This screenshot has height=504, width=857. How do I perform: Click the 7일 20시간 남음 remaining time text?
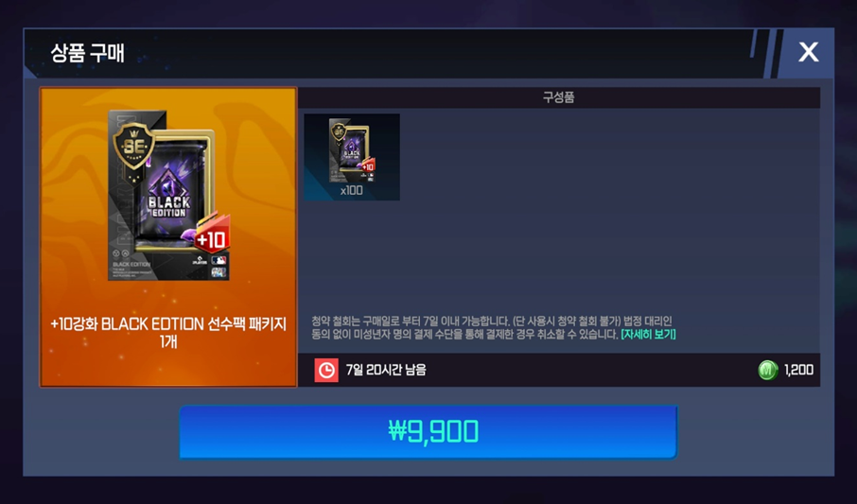386,370
